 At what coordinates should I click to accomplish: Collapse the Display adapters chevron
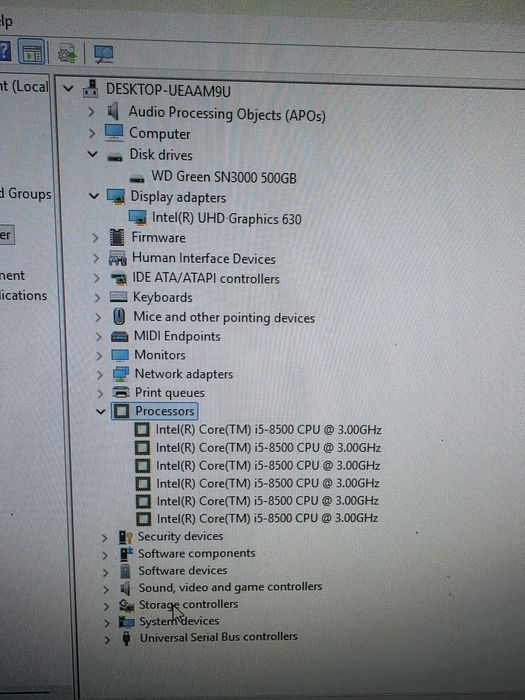pos(94,196)
